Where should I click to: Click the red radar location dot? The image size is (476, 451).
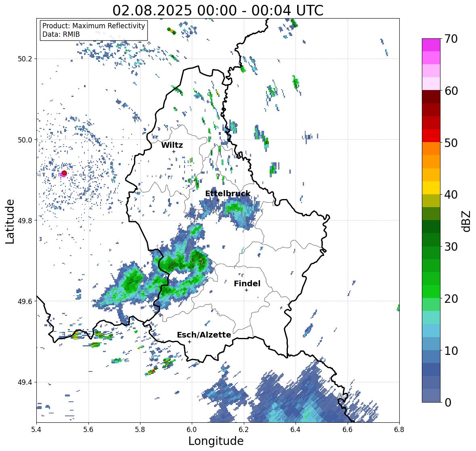click(64, 173)
